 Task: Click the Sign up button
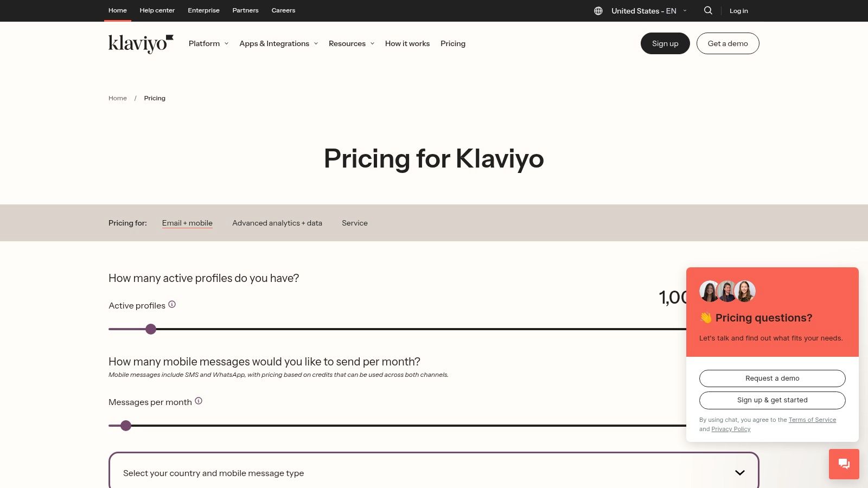665,43
